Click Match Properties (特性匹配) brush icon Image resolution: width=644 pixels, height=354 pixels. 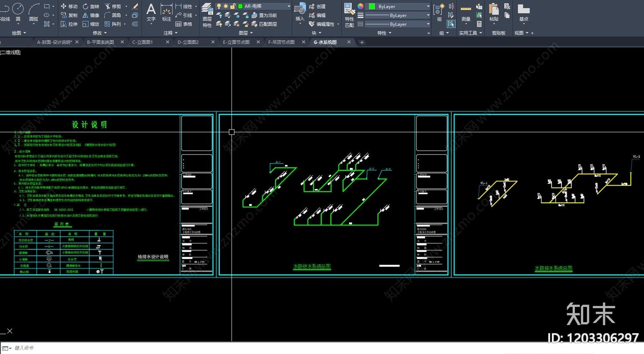[349, 15]
